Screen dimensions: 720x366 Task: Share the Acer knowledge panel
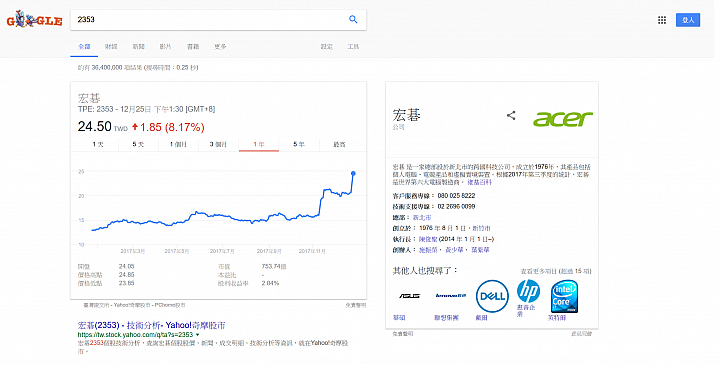pos(511,115)
